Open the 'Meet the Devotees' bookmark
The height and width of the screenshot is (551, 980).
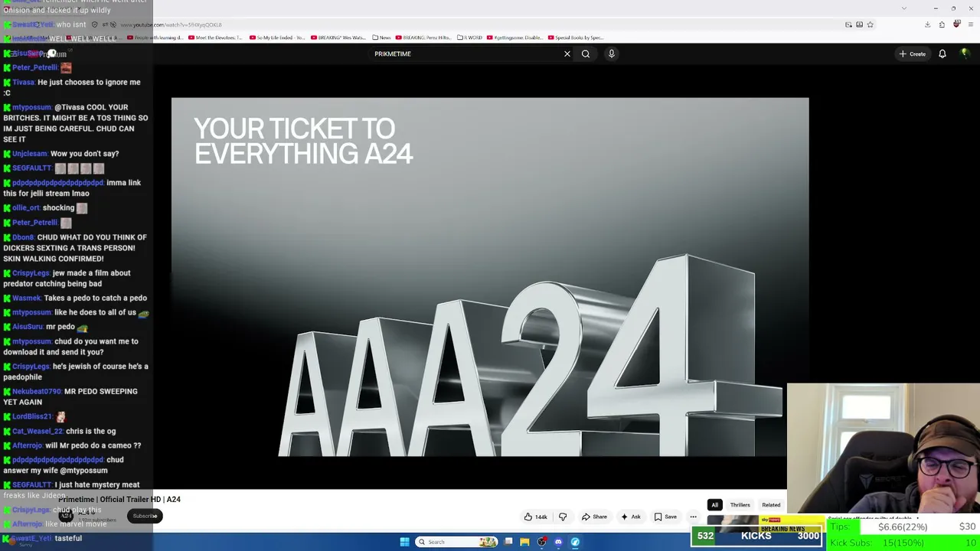(x=215, y=37)
